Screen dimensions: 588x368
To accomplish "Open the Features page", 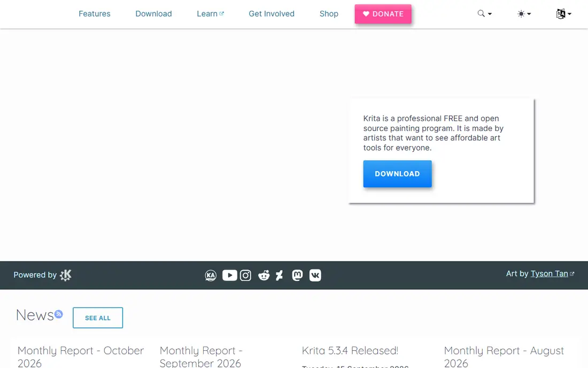I will tap(95, 14).
